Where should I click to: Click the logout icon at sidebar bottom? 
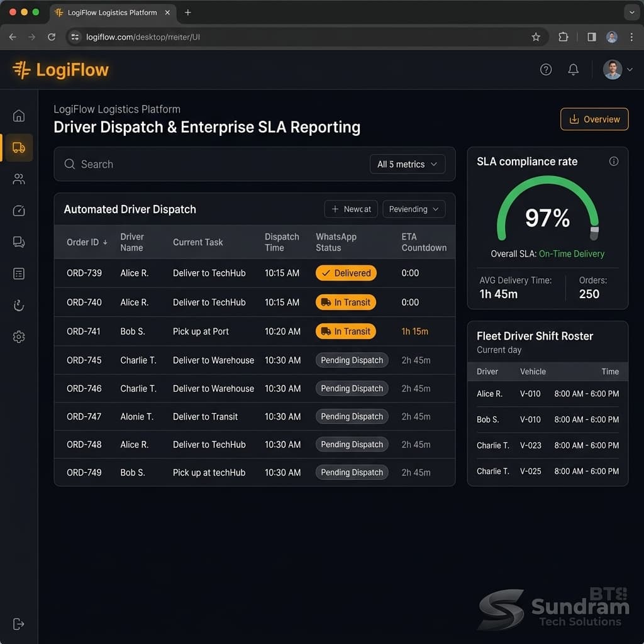[18, 624]
